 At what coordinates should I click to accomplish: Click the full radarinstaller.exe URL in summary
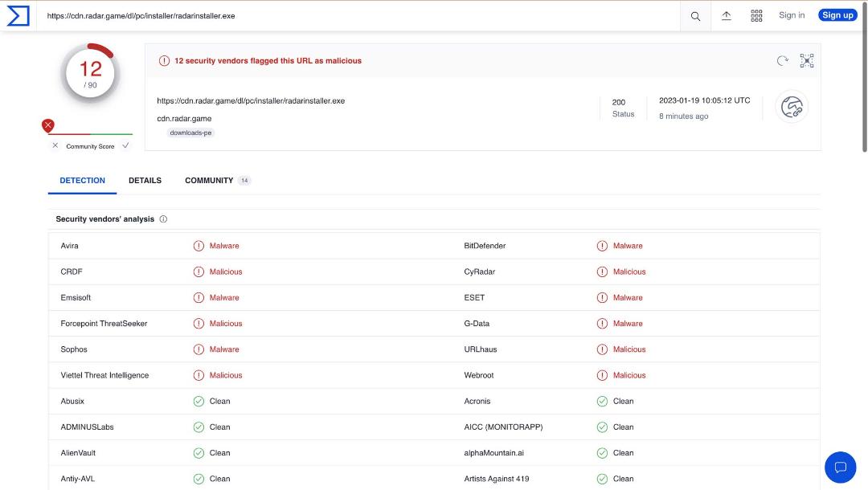tap(251, 100)
